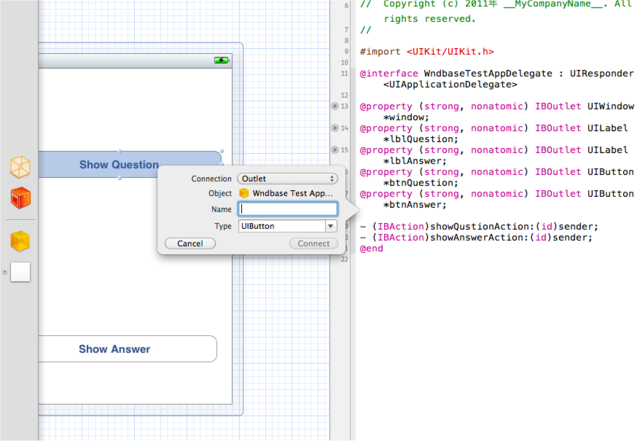Click the *lblAnswer property text
640x441 pixels.
point(415,161)
